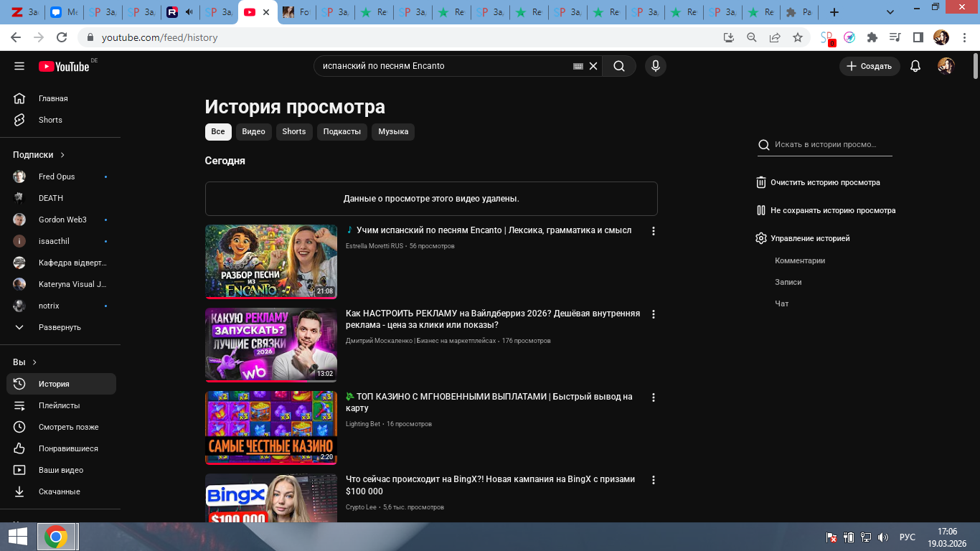This screenshot has height=551, width=980.
Task: Open the on-screen keyboard in search box
Action: (x=578, y=66)
